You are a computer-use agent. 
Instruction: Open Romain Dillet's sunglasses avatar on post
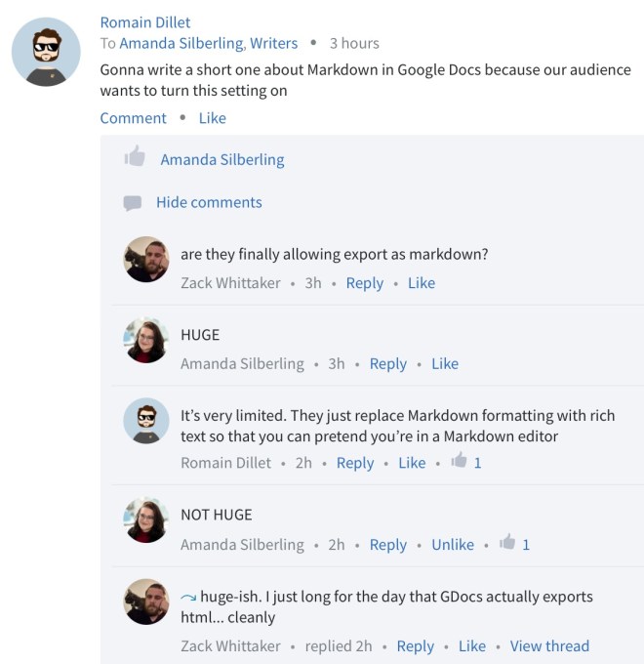click(x=46, y=52)
